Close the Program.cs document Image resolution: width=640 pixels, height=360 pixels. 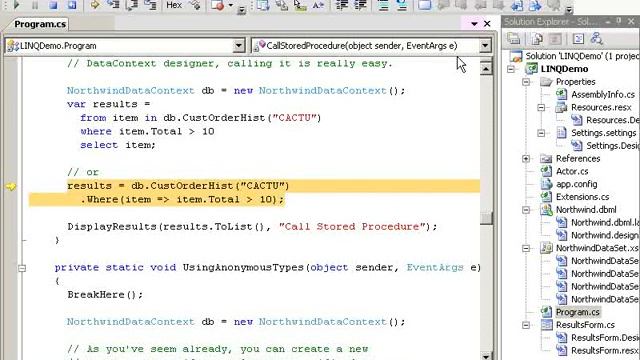(x=487, y=24)
